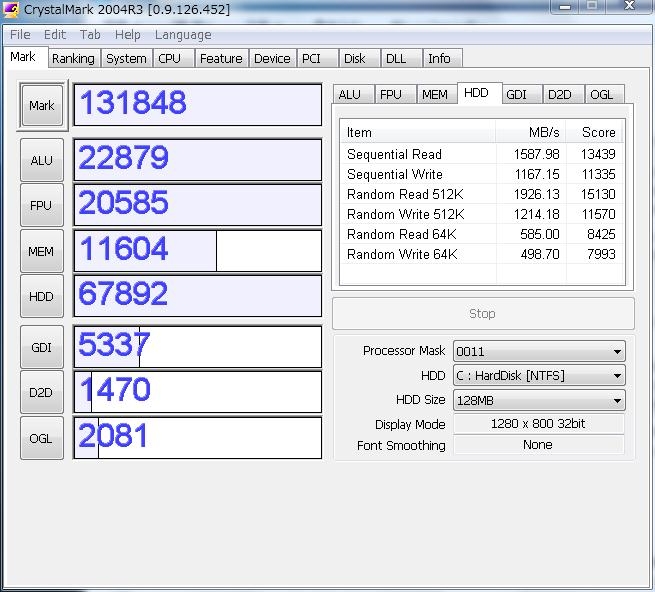Launch the MEM benchmark button
Viewport: 655px width, 592px height.
(42, 251)
